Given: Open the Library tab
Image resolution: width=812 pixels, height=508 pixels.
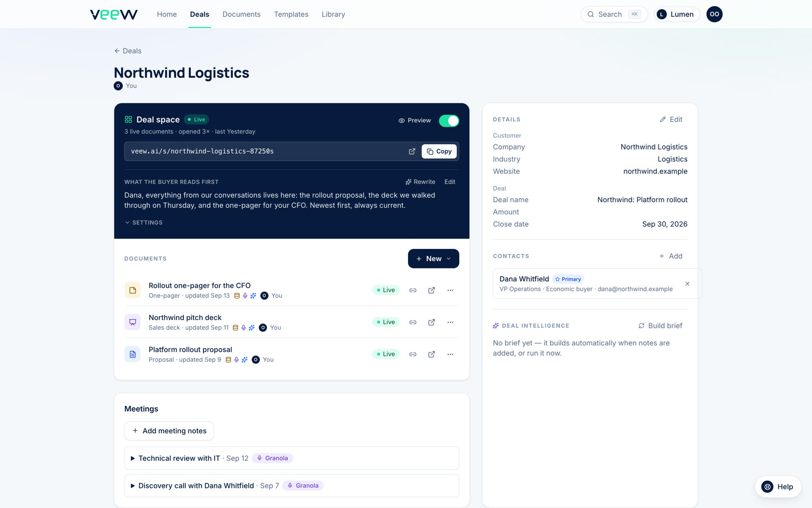Looking at the screenshot, I should pos(333,14).
